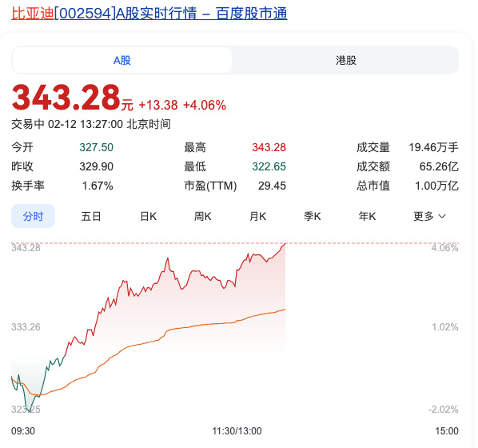This screenshot has height=448, width=478.
Task: Click the red price line peak at chart end
Action: (285, 244)
